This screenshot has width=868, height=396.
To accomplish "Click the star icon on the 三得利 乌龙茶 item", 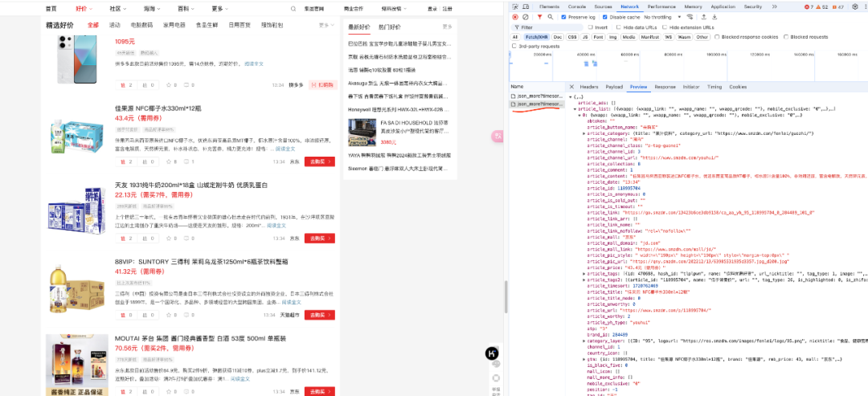I will [x=170, y=315].
